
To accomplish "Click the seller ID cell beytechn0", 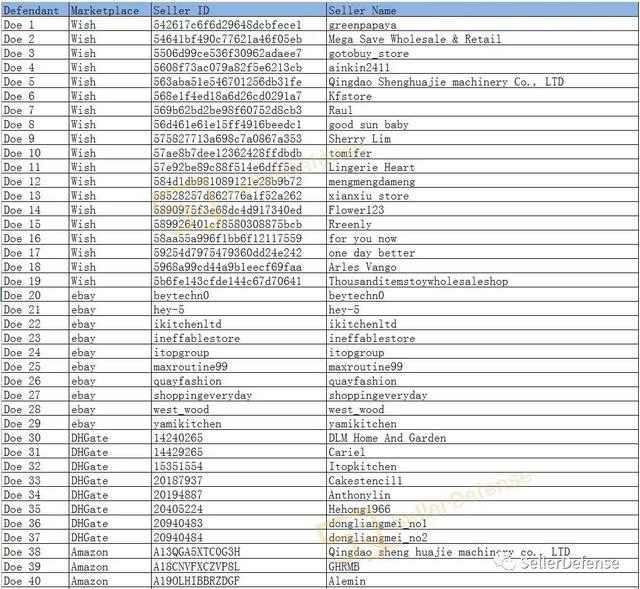I will (x=239, y=296).
